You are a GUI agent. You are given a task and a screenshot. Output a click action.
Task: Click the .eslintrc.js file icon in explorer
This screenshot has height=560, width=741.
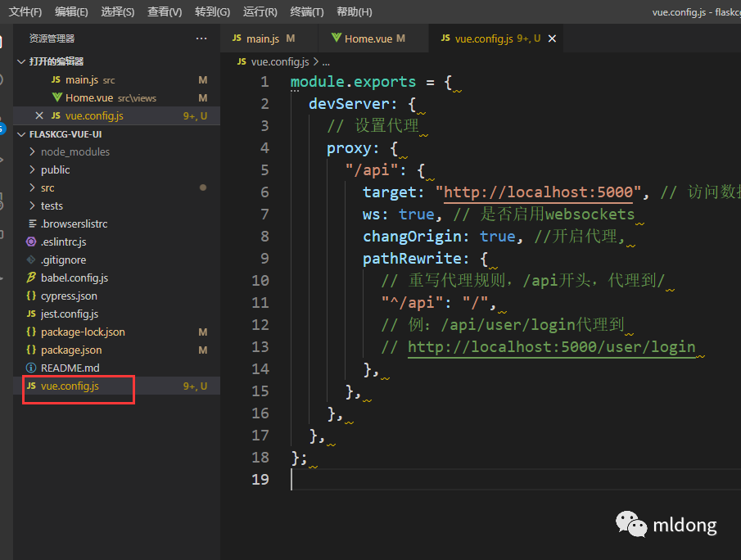click(x=31, y=242)
